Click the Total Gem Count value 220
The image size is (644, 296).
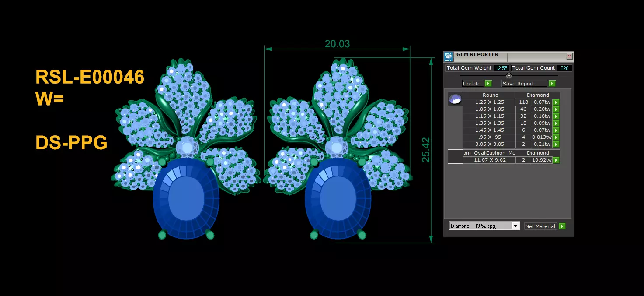(x=564, y=68)
